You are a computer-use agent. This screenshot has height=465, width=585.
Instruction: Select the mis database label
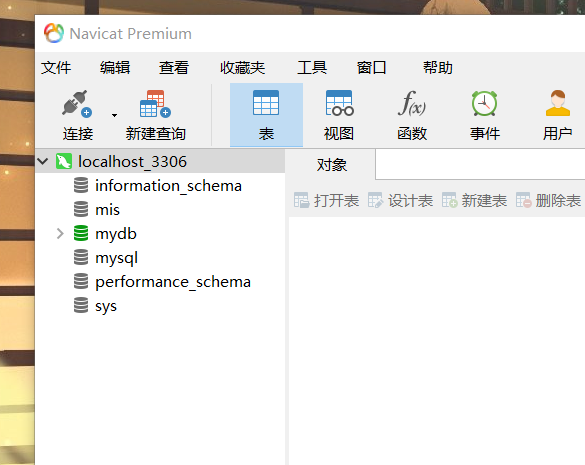[107, 209]
